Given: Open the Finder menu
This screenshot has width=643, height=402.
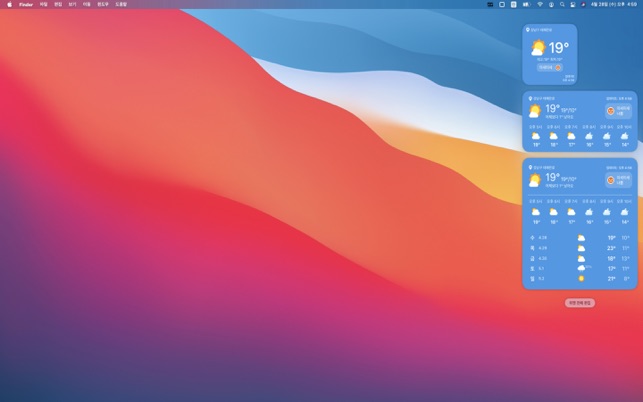Looking at the screenshot, I should (26, 5).
